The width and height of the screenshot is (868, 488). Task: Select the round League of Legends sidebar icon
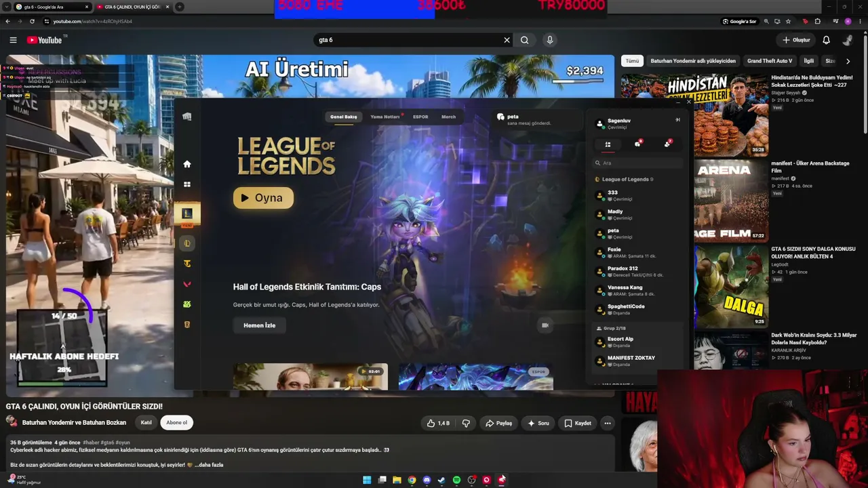186,243
